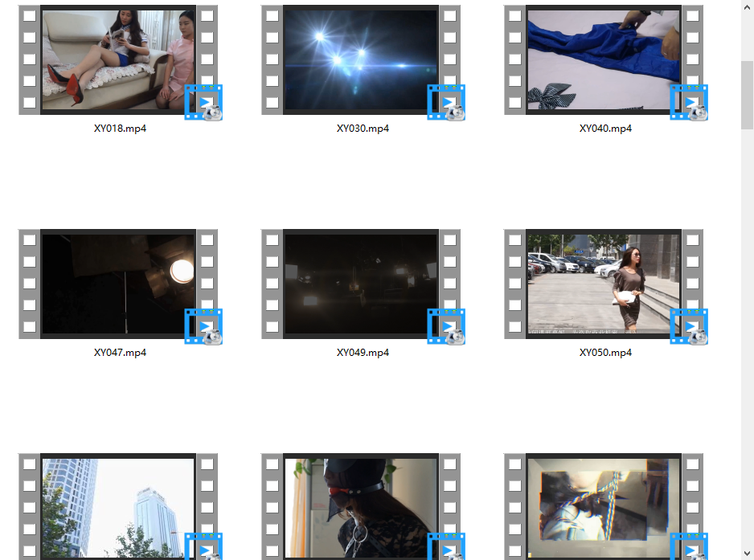Select the collage-frame video thumbnail in bottom row

604,507
